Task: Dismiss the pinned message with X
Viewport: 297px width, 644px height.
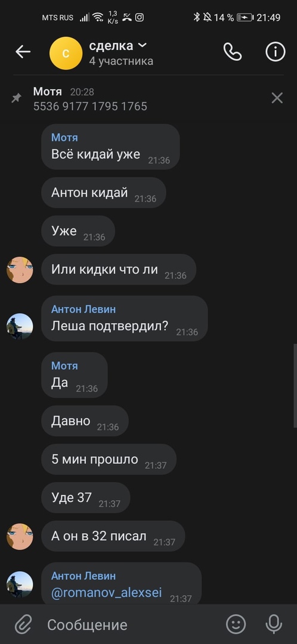Action: pos(277,98)
